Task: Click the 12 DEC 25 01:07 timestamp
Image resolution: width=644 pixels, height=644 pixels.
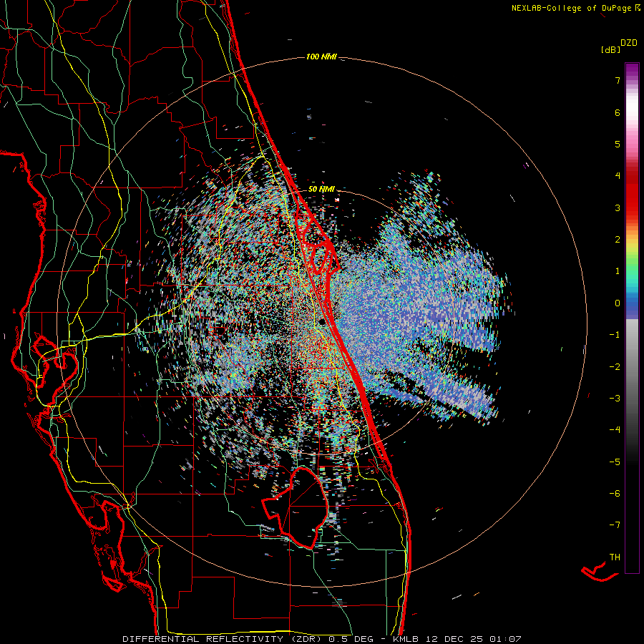Action: 473,639
